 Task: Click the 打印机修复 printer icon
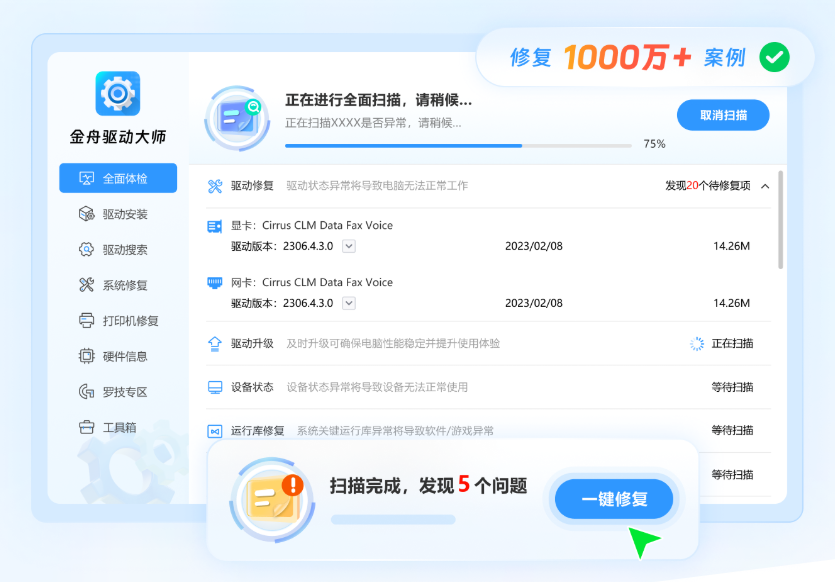click(86, 321)
